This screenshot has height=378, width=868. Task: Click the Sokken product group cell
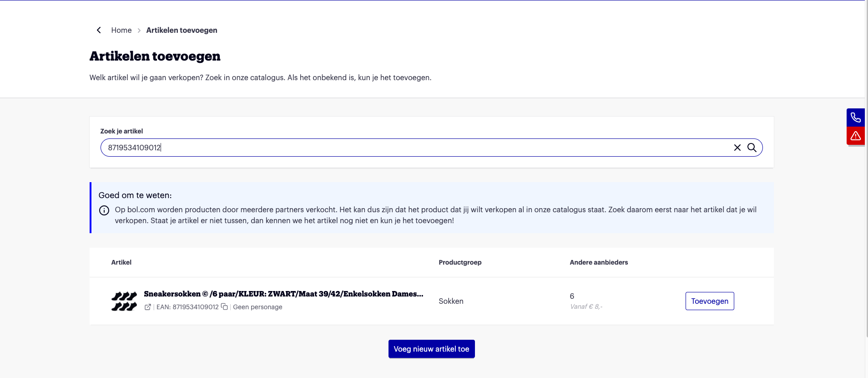[x=451, y=301]
